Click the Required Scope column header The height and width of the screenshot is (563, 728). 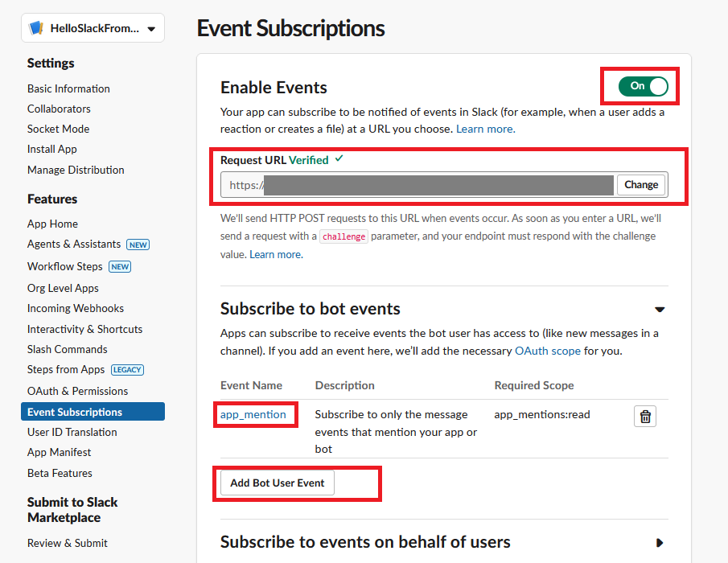(534, 385)
